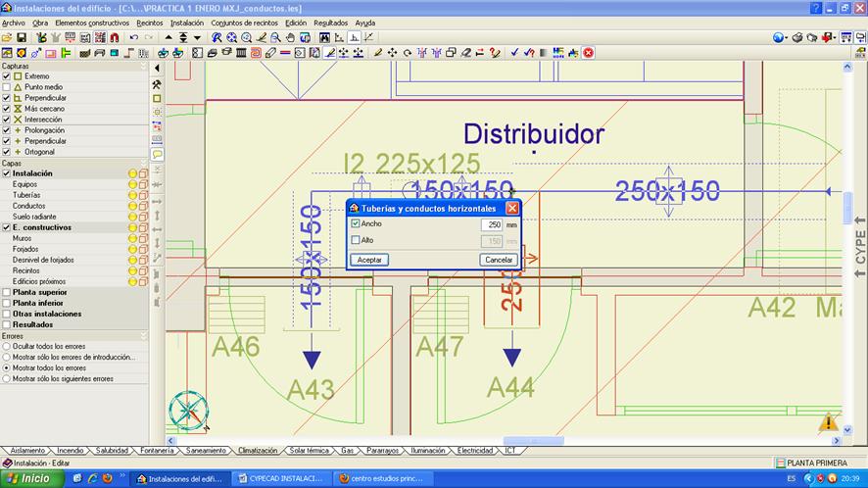The image size is (868, 488).
Task: Collapse the Errores panel section
Action: [x=143, y=335]
